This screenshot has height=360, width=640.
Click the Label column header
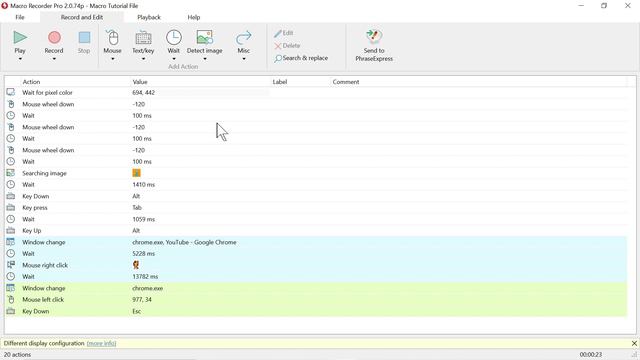coord(280,82)
